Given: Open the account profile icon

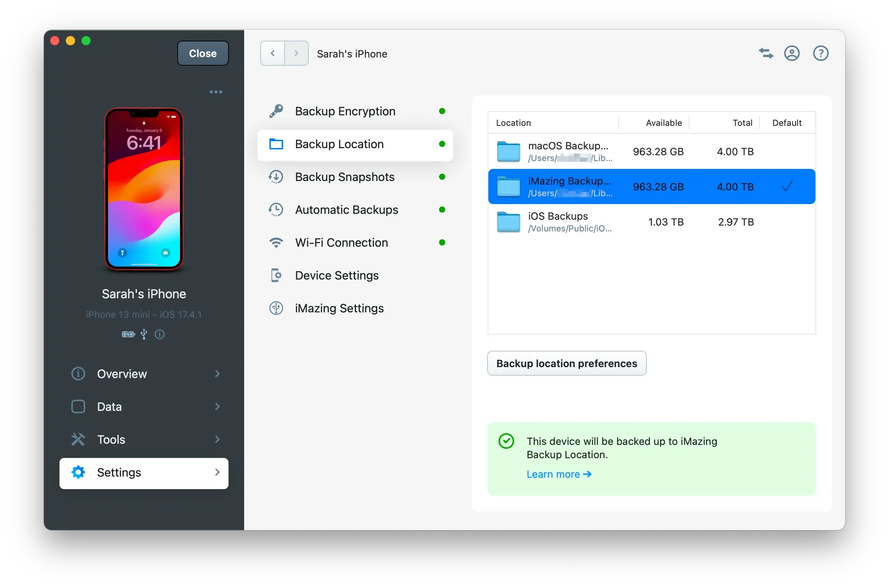Looking at the screenshot, I should (x=792, y=53).
